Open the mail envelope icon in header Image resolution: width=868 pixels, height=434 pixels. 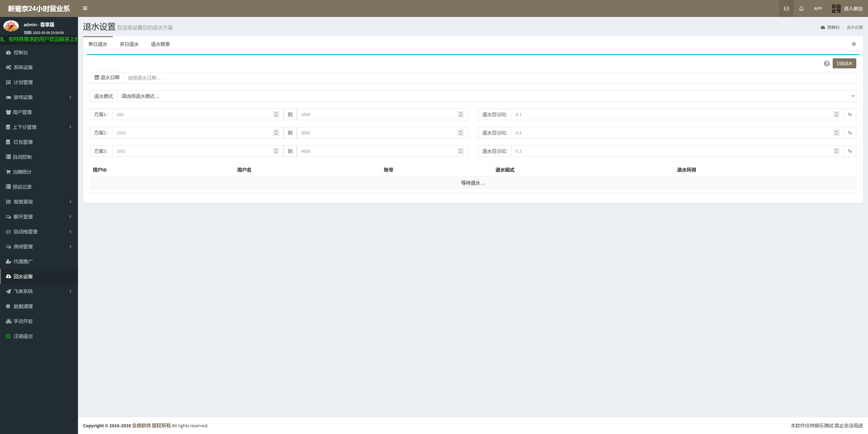tap(786, 8)
